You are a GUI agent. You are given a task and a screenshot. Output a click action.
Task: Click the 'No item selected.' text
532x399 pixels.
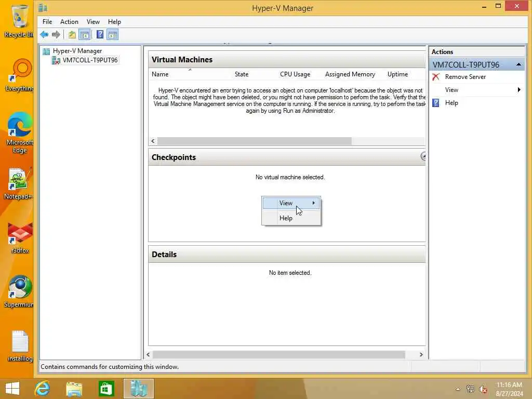tap(290, 273)
